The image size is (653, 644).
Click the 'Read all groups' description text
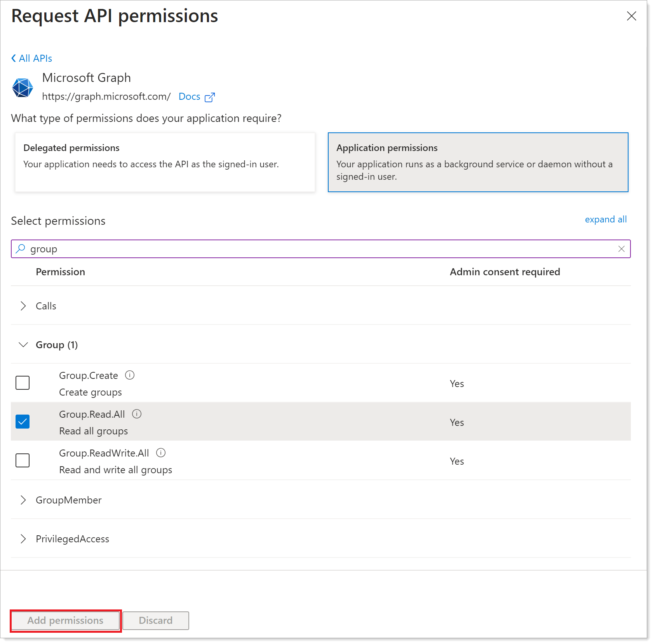pos(93,431)
